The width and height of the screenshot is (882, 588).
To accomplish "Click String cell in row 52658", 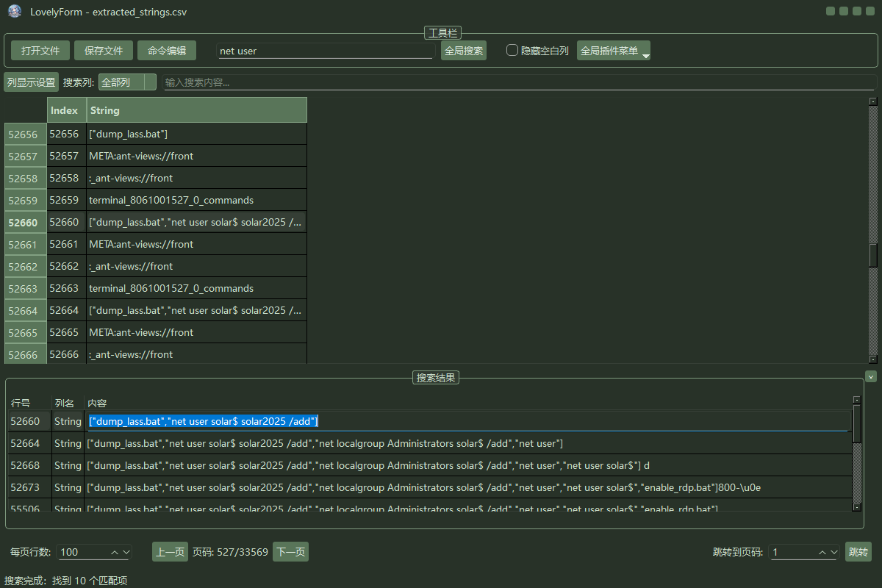I will 196,178.
